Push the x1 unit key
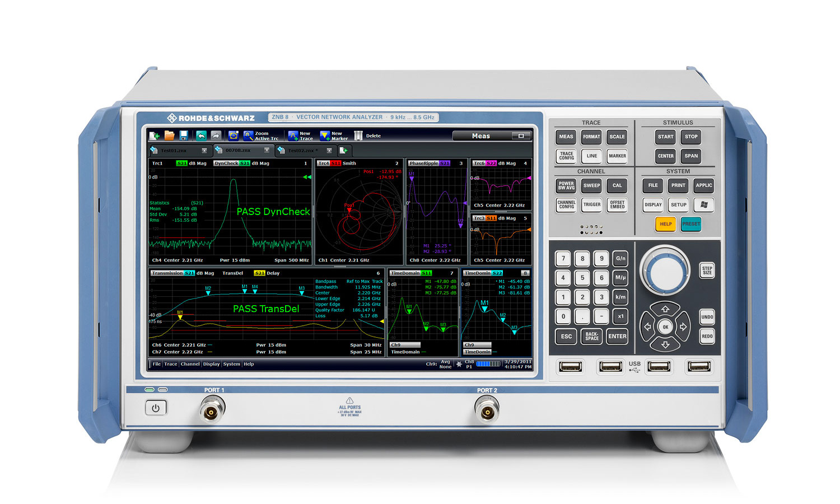Image resolution: width=840 pixels, height=504 pixels. (x=620, y=316)
